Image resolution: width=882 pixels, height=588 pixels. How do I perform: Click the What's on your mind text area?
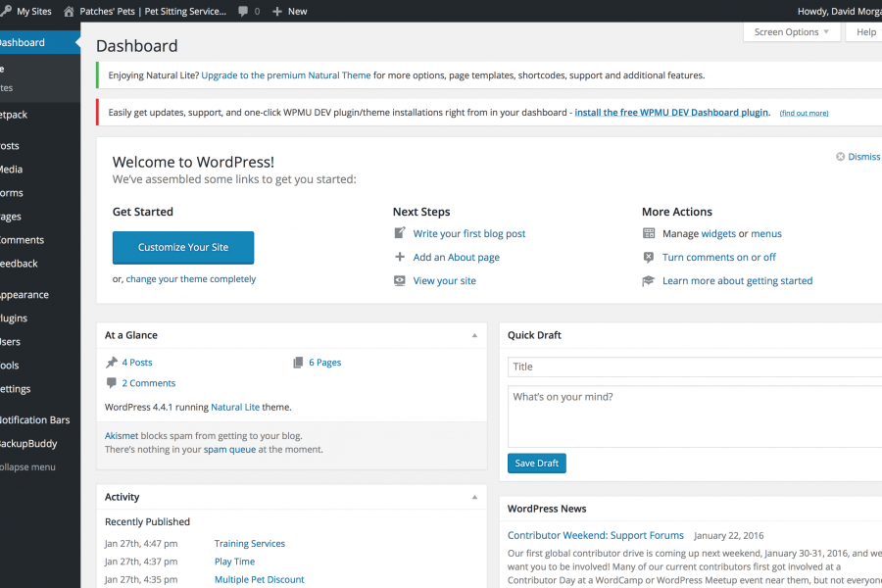pos(695,416)
